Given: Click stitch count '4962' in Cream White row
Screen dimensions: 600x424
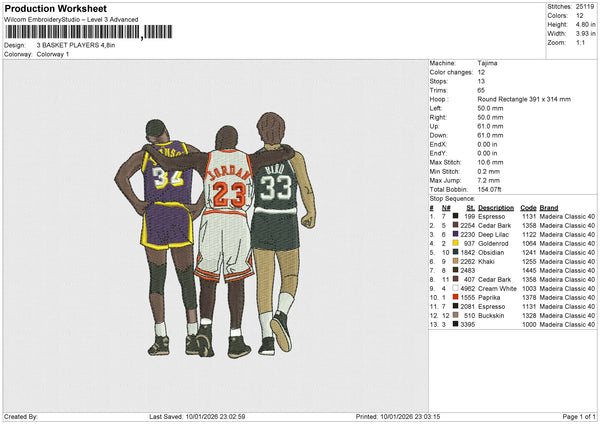Looking at the screenshot, I should click(468, 289).
